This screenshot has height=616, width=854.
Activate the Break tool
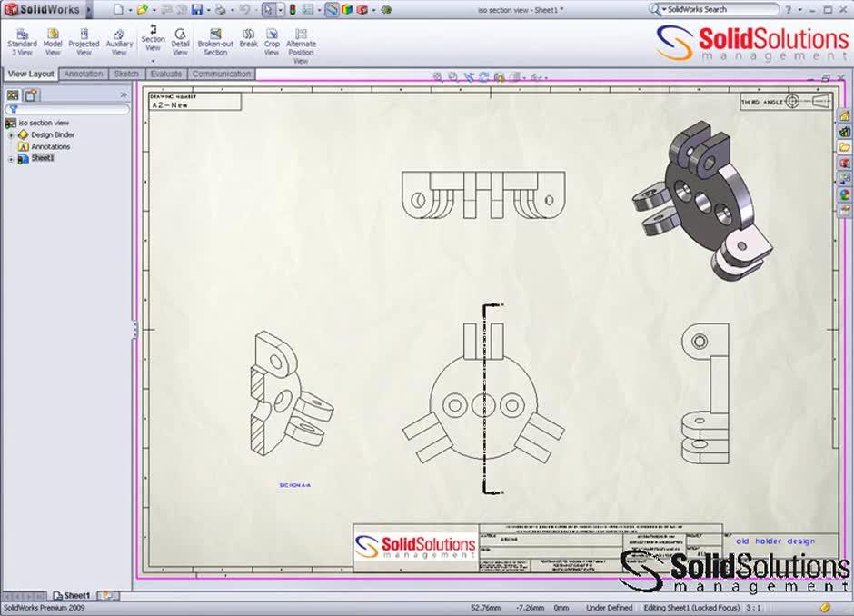(x=247, y=40)
